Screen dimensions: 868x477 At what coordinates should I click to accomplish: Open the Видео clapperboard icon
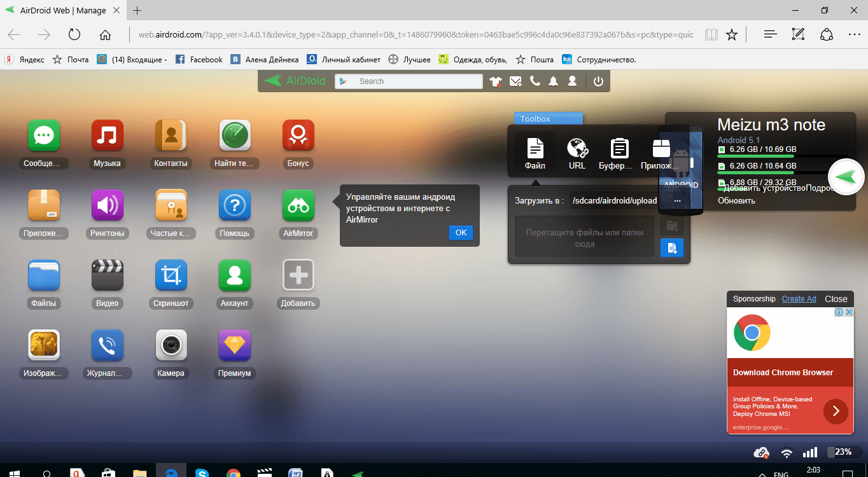click(x=107, y=275)
